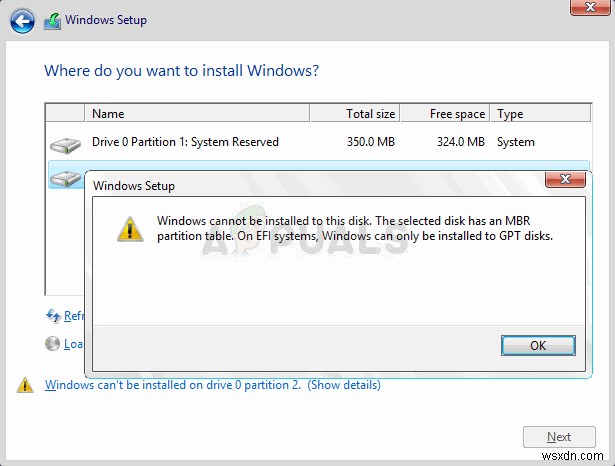Close the error dialog with its X button
Screen dimensions: 615x466
(x=564, y=180)
